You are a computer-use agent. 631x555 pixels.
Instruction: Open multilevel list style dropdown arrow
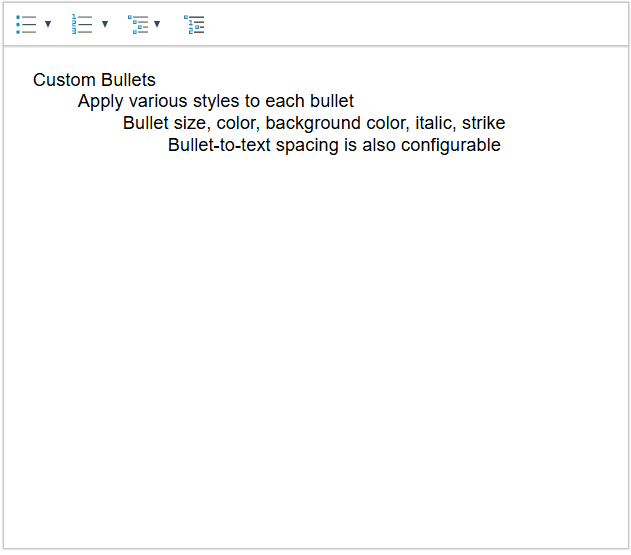157,24
